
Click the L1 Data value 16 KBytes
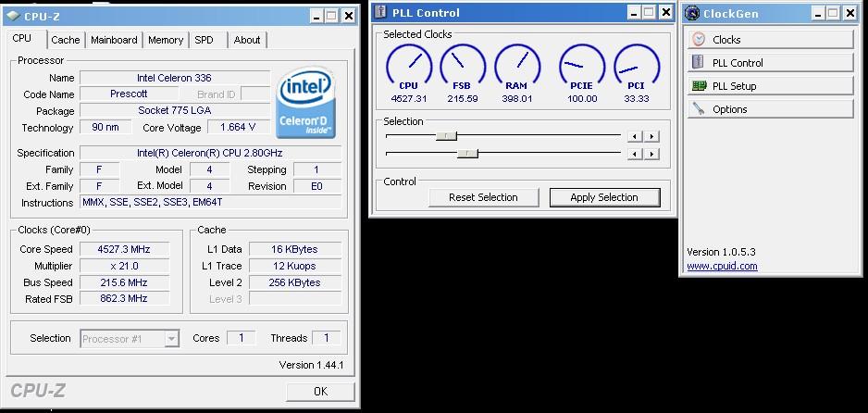(294, 249)
